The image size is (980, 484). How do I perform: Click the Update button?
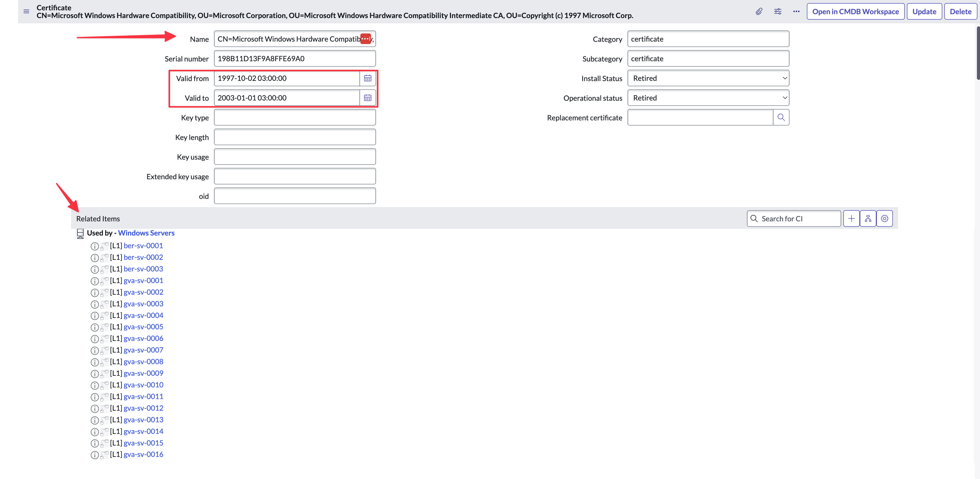coord(924,11)
